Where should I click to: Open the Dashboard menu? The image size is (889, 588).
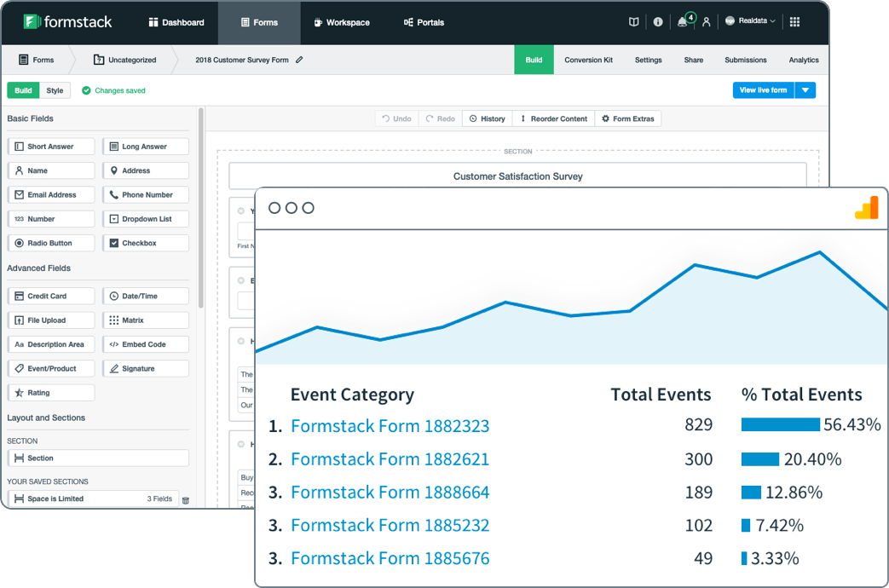176,23
